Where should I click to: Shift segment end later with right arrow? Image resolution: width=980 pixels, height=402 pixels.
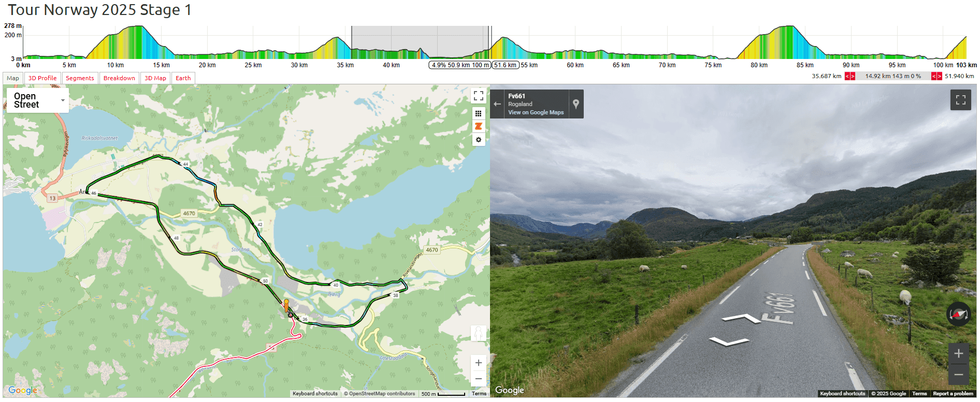939,77
